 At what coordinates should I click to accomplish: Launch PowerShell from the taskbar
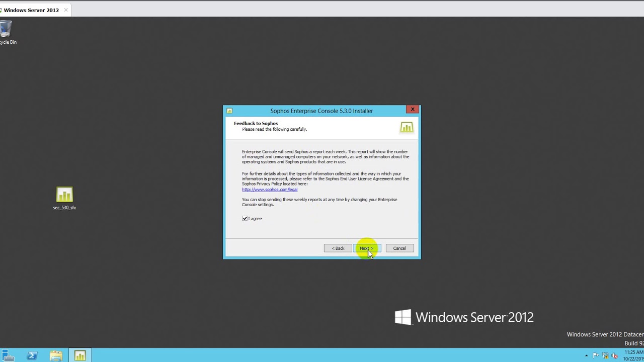point(32,355)
